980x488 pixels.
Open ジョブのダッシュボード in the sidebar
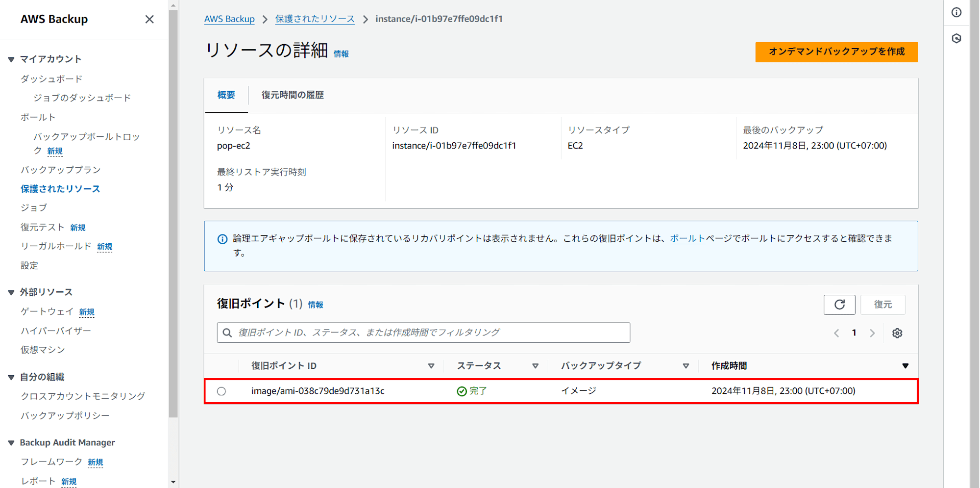tap(82, 98)
